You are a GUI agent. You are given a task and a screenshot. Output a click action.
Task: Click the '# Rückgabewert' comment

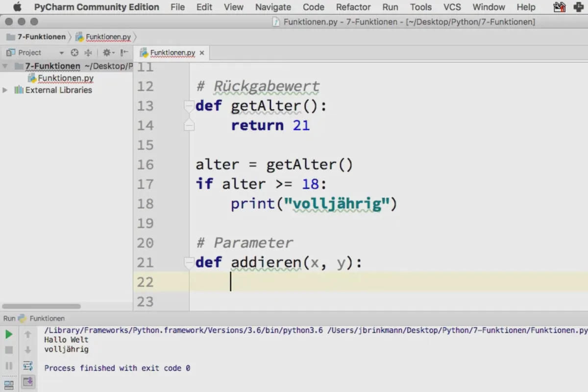point(258,87)
